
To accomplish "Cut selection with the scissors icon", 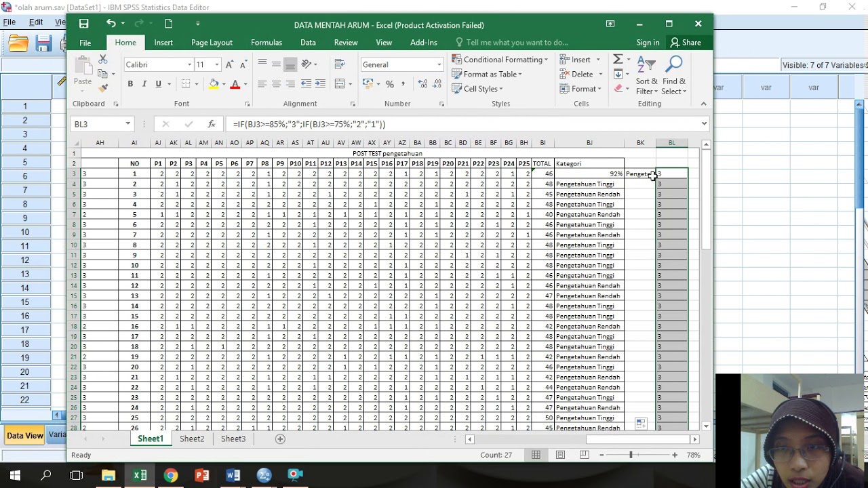I will (x=103, y=60).
